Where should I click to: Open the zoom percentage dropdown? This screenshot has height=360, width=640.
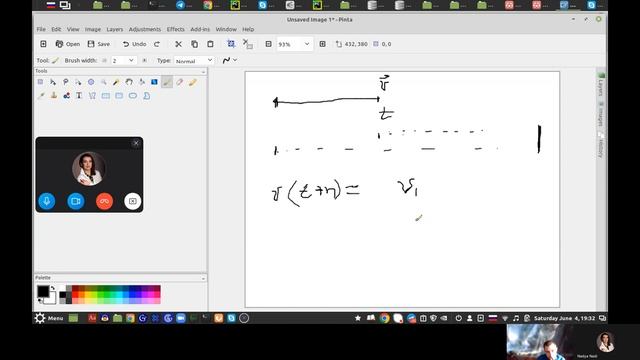[x=307, y=44]
